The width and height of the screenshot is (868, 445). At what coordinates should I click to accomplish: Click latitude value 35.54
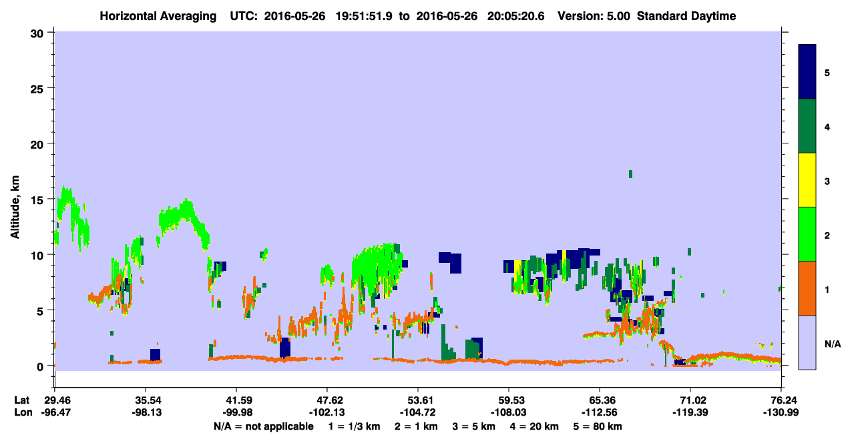coord(146,400)
